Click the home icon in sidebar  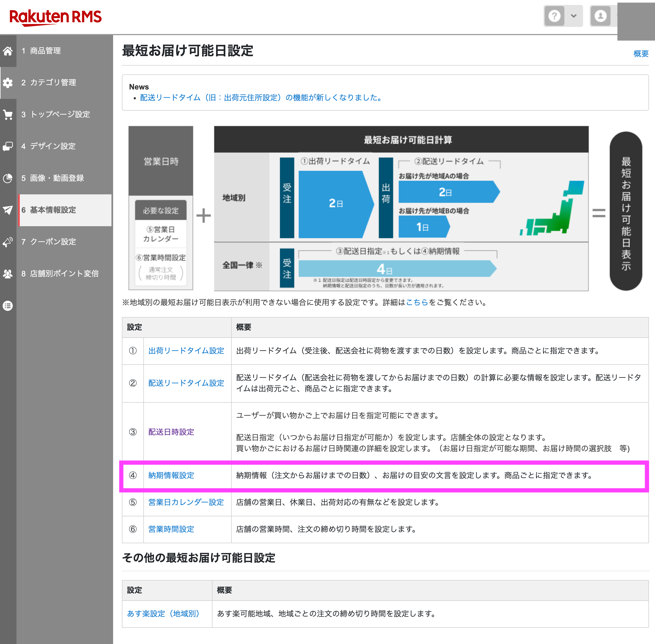pos(8,51)
